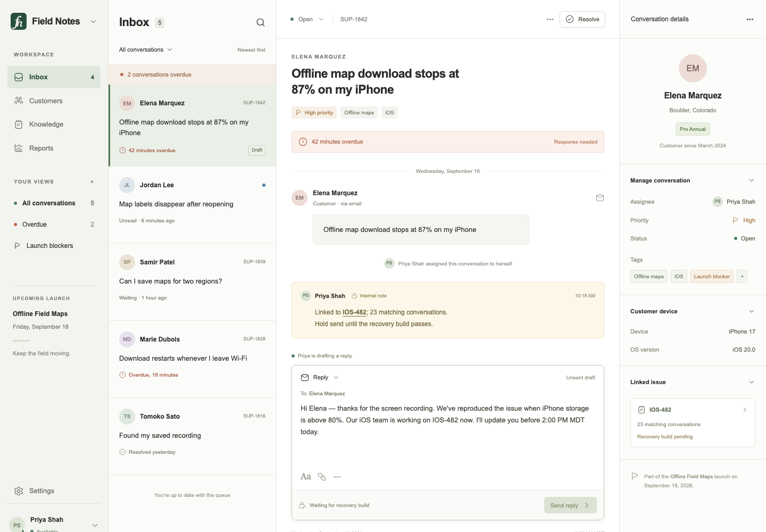The image size is (766, 532).
Task: Click the Send reply button
Action: [x=570, y=505]
